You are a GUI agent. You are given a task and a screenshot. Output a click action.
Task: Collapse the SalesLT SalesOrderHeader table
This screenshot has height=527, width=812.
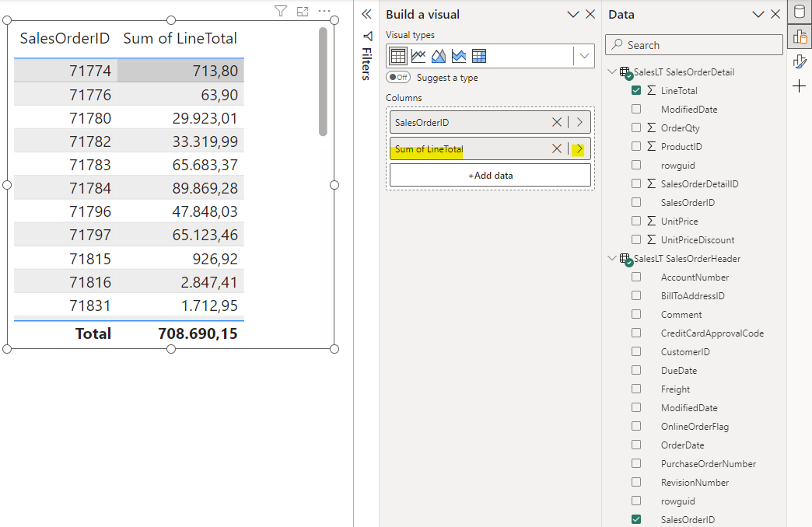(x=611, y=259)
